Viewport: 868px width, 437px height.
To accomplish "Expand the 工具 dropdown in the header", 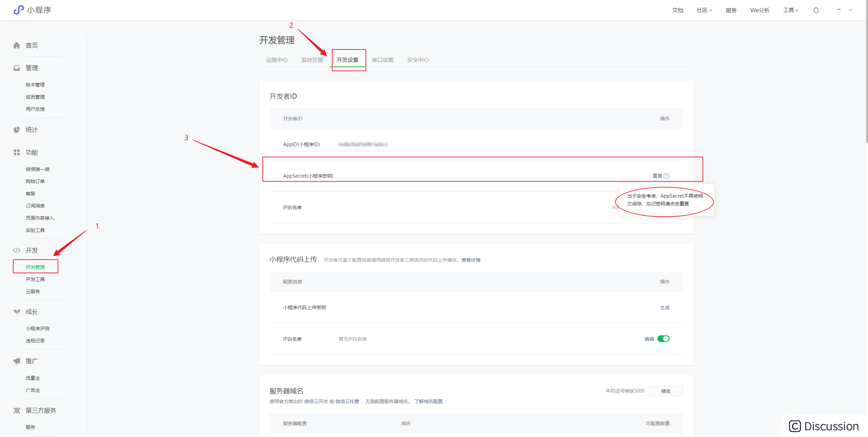I will [791, 11].
